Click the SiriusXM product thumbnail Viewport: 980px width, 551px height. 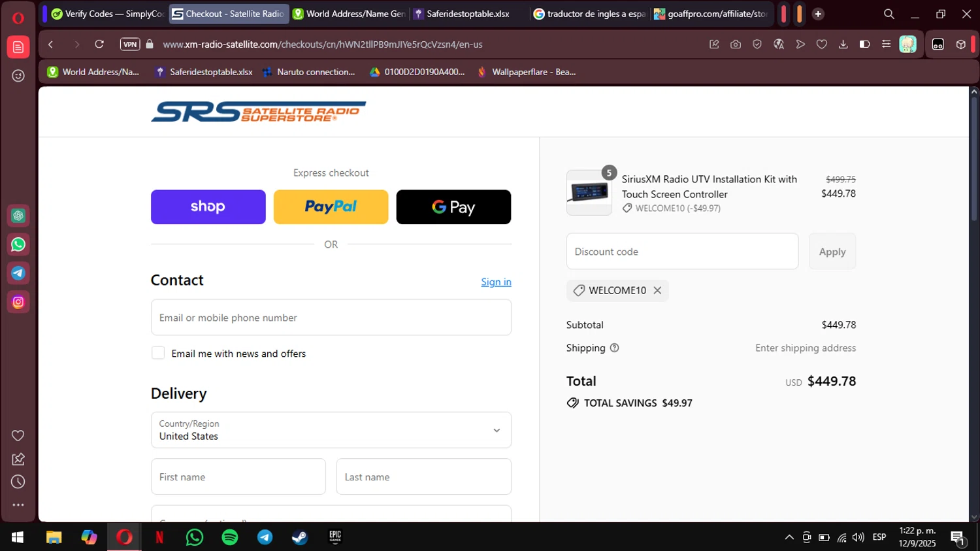point(589,193)
